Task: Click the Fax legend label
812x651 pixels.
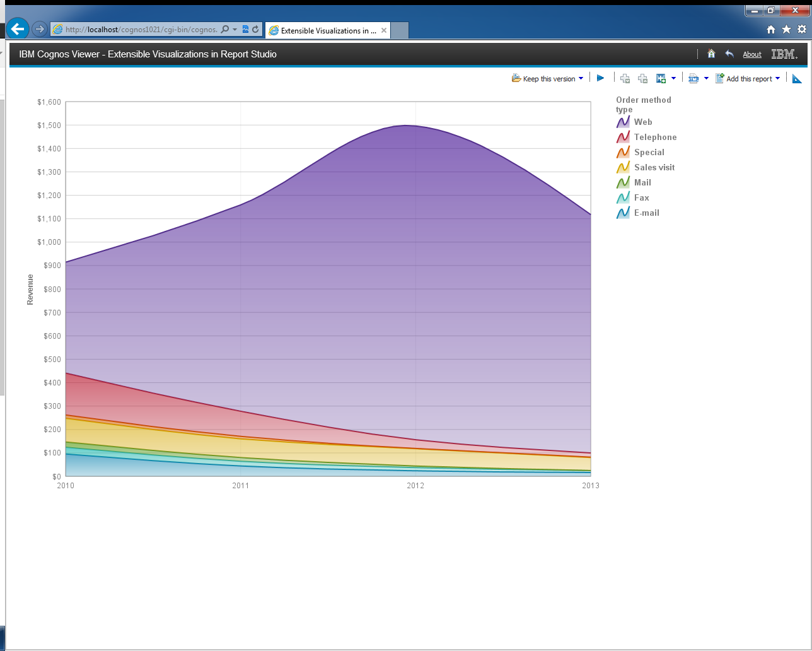Action: 642,197
